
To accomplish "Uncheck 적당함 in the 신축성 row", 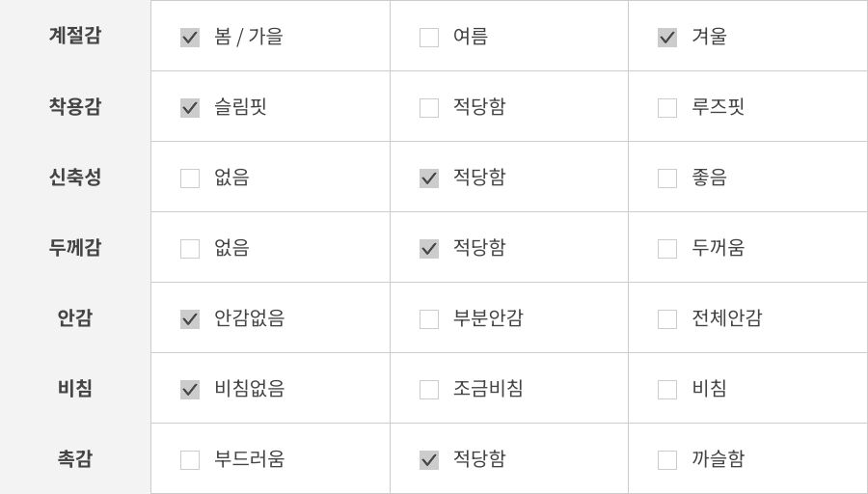I will pyautogui.click(x=429, y=178).
